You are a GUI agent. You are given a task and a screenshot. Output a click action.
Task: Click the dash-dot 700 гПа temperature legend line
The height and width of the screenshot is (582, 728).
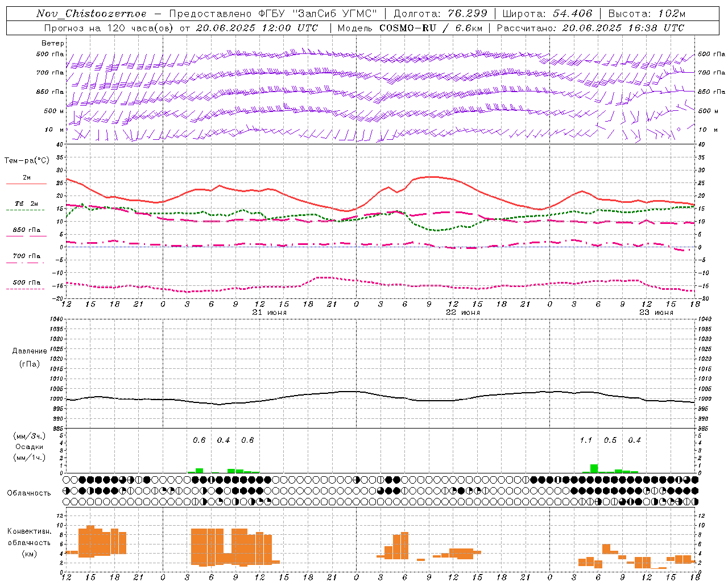click(x=26, y=263)
